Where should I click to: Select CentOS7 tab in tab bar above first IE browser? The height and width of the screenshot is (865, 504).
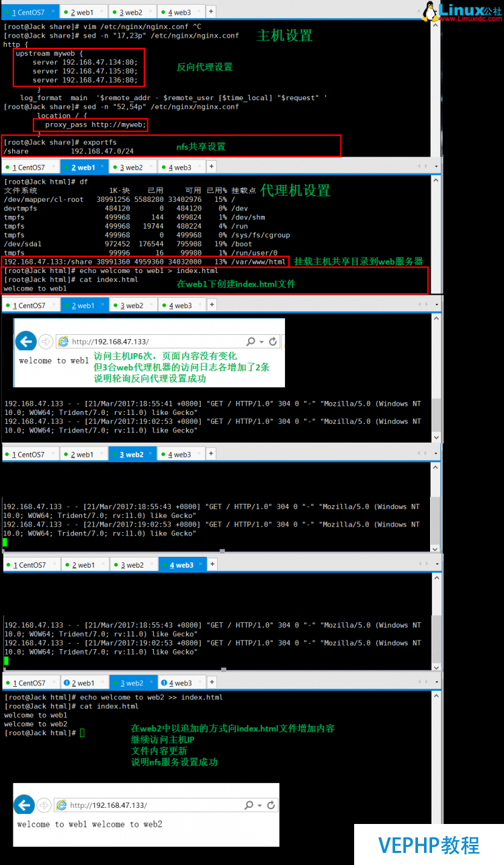pos(31,305)
